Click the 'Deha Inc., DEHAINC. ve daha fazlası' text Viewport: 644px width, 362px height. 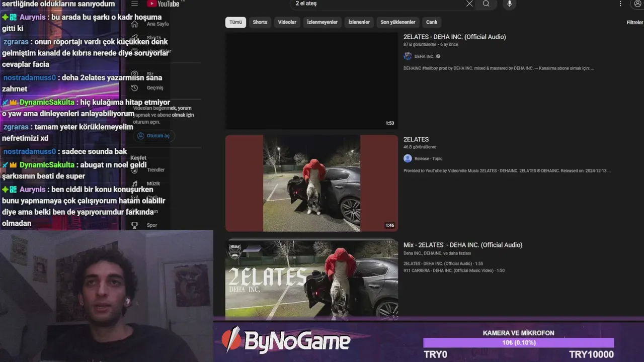[437, 253]
